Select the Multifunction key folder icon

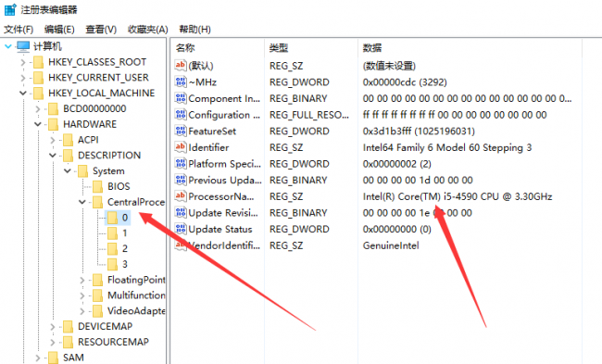point(97,295)
